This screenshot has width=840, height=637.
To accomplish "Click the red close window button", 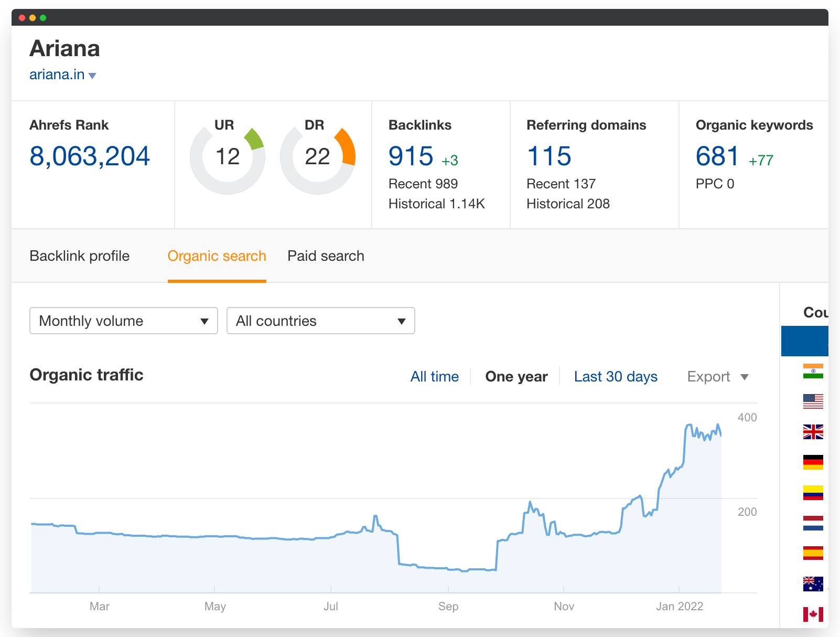I will 22,18.
